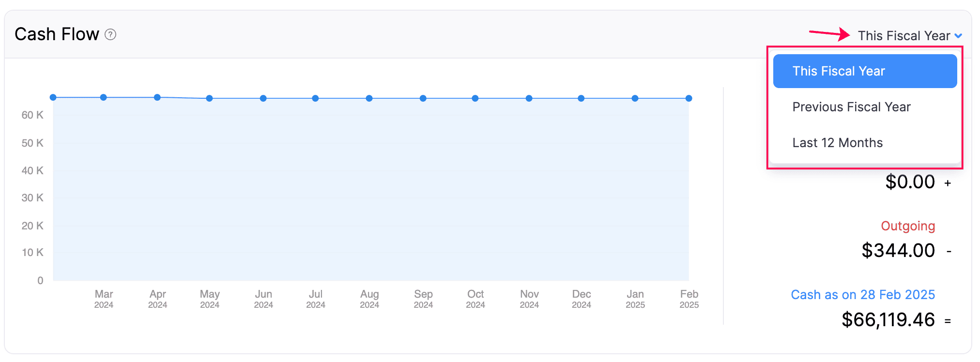Click the blue dropdown chevron arrow

point(958,36)
